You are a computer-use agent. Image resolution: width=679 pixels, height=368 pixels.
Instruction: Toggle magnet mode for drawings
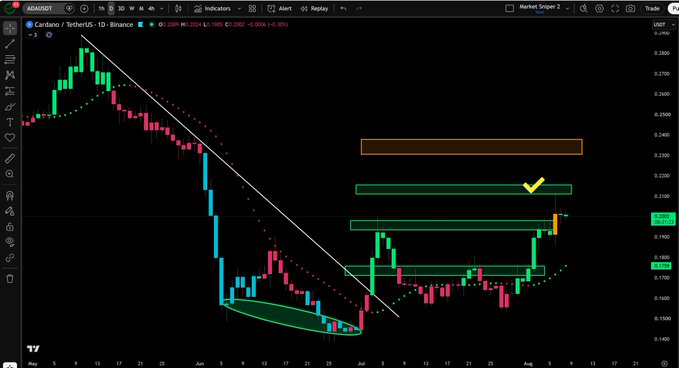[10, 195]
